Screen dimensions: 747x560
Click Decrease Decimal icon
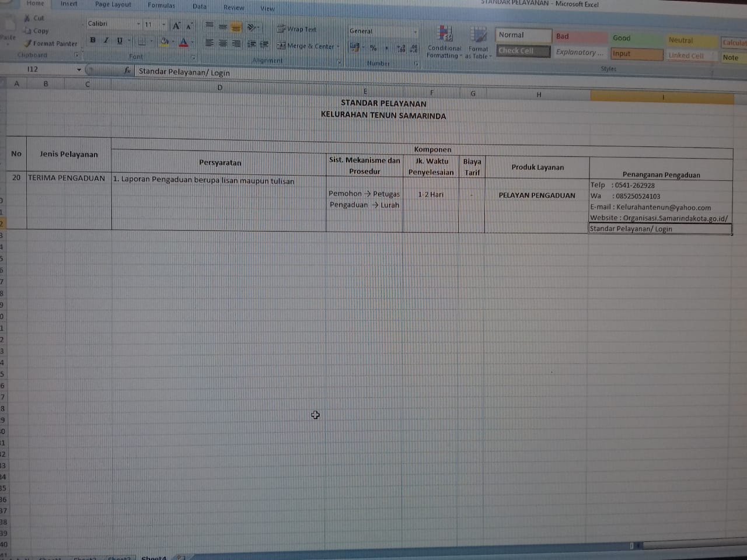coord(414,49)
